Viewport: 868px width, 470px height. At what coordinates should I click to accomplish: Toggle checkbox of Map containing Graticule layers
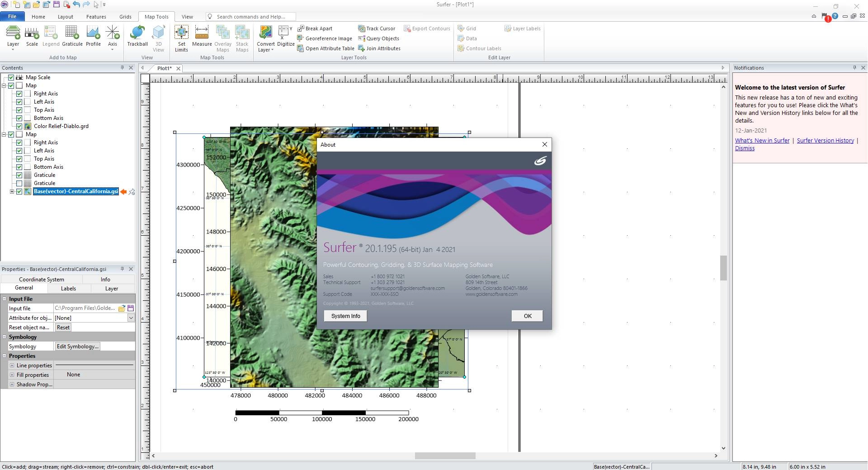click(11, 134)
